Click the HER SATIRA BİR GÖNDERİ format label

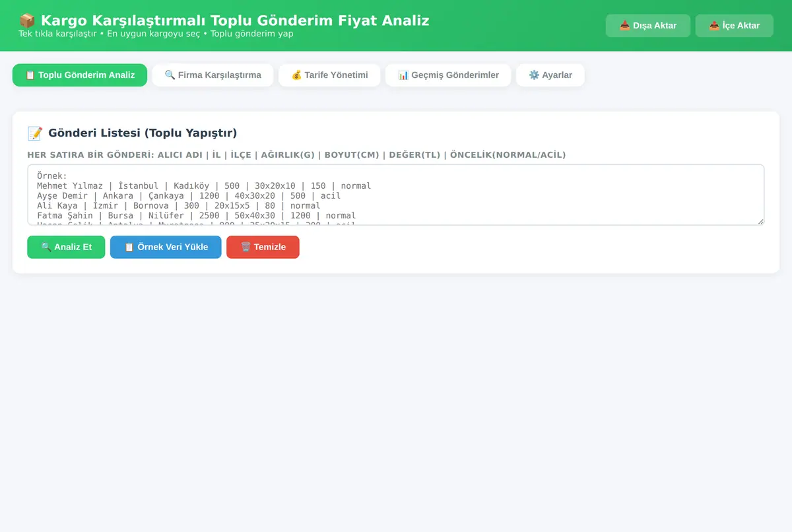coord(296,155)
